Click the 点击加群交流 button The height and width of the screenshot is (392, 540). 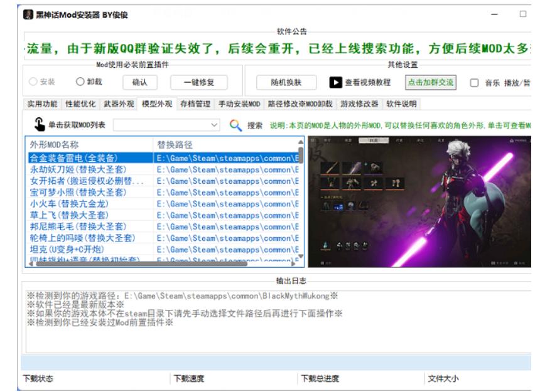431,83
